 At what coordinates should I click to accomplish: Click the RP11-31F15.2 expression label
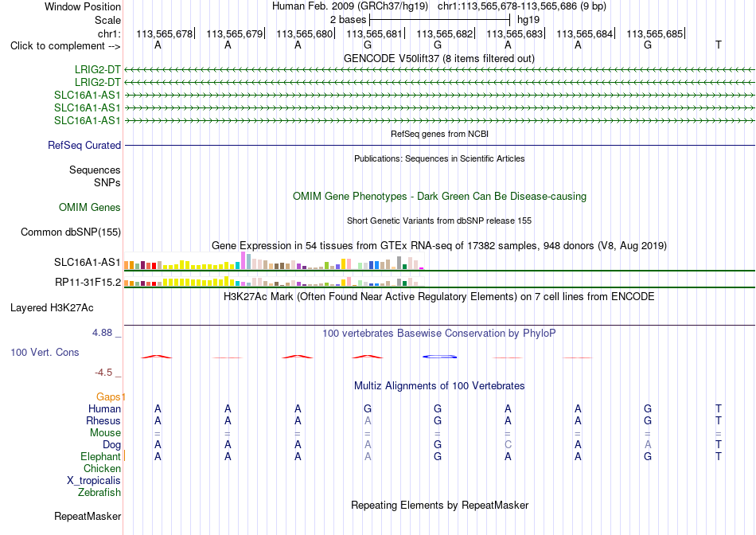pos(88,282)
